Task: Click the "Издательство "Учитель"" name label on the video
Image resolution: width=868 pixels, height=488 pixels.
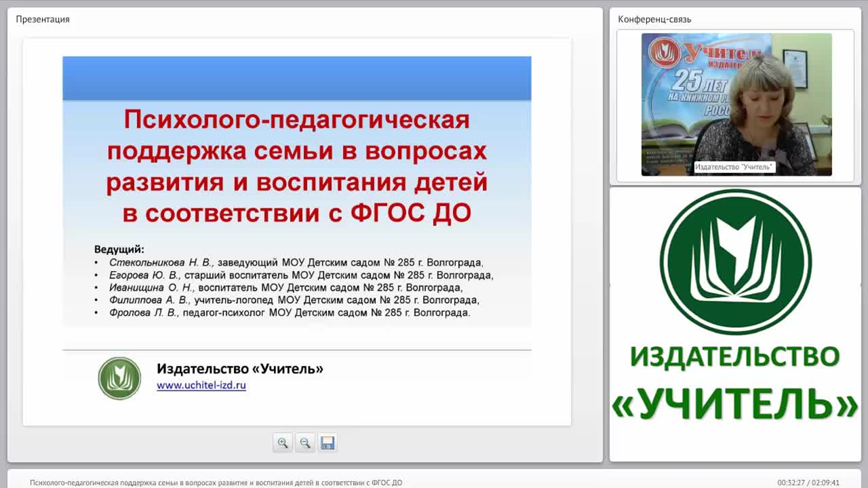Action: (734, 167)
